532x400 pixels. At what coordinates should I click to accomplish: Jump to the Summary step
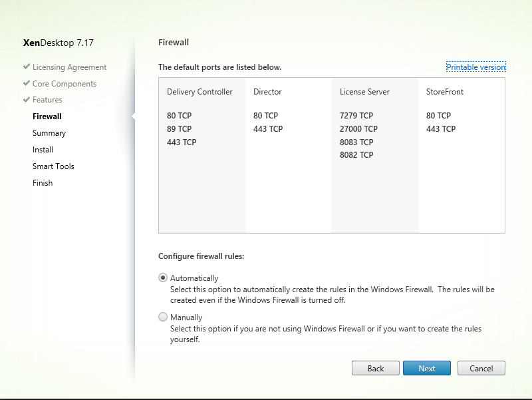[49, 133]
